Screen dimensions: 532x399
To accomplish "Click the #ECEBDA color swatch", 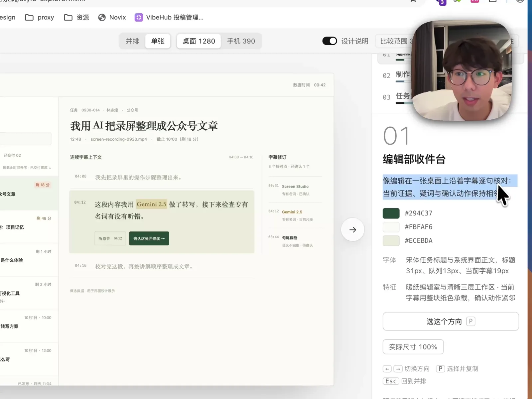I will click(x=391, y=240).
